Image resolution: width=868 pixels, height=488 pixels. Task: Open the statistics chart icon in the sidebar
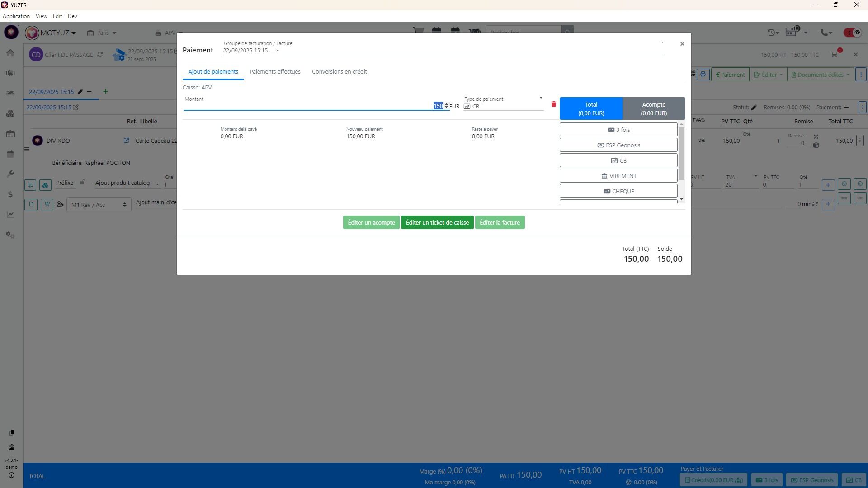[x=10, y=215]
